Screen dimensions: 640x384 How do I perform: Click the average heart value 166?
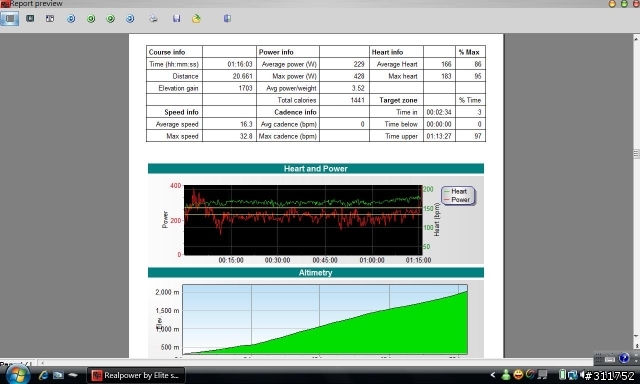click(x=446, y=64)
